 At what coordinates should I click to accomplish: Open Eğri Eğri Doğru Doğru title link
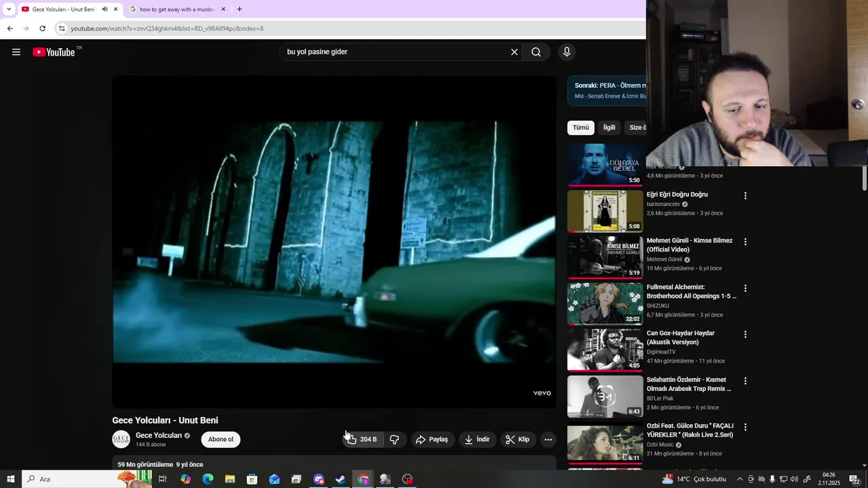coord(677,195)
